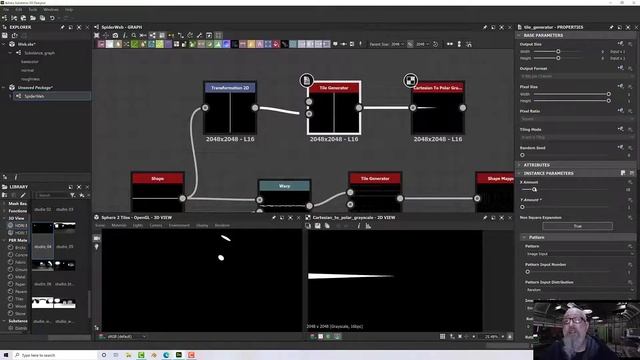Open the File menu
This screenshot has width=640, height=360.
point(6,9)
